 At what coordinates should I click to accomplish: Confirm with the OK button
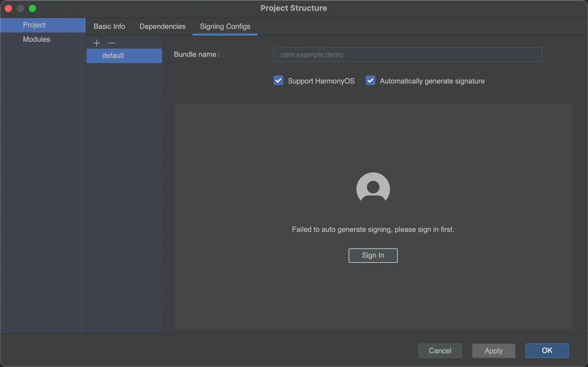tap(547, 350)
